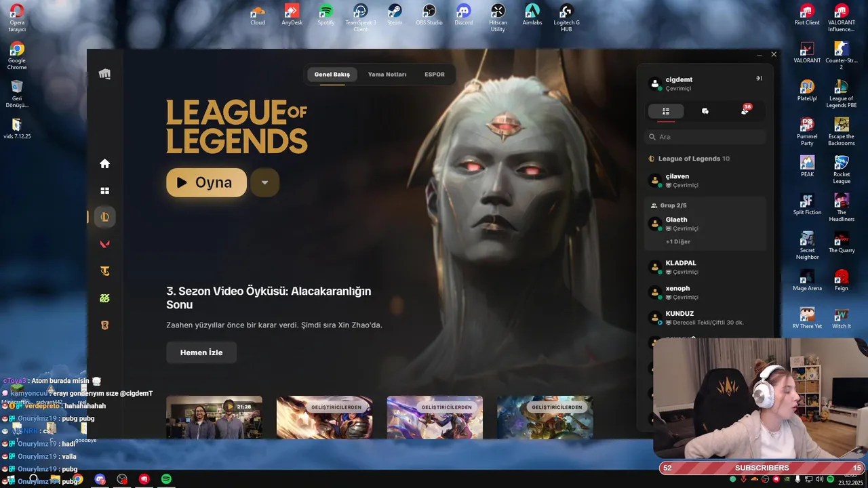Viewport: 868px width, 488px height.
Task: Open the Steam desktop shortcut
Action: 395,15
